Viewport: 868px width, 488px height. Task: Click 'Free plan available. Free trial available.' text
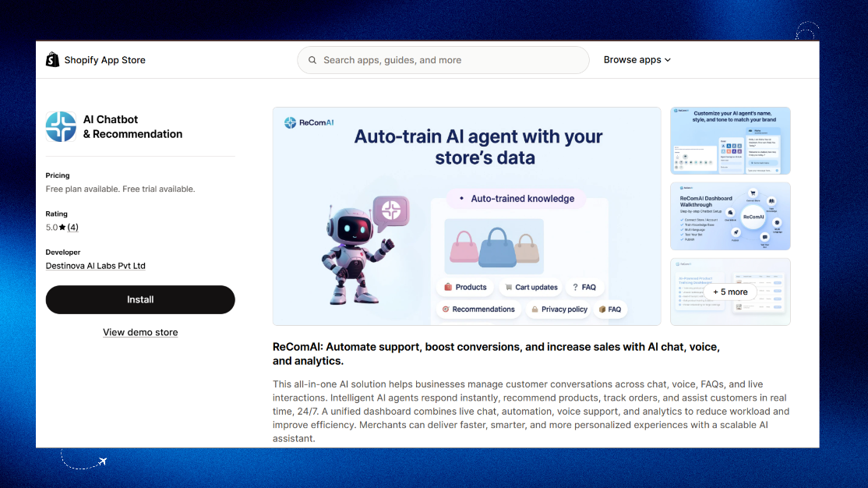point(120,189)
